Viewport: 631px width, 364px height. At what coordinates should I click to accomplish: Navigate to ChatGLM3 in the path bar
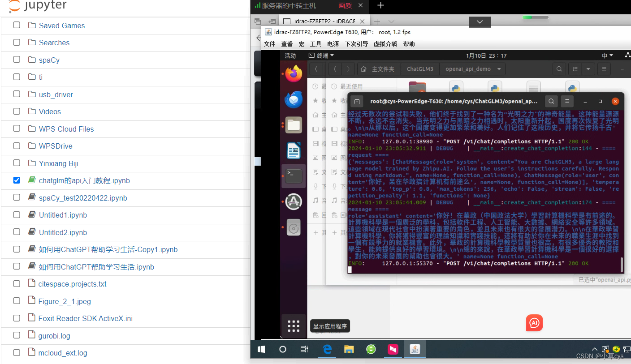click(x=420, y=69)
